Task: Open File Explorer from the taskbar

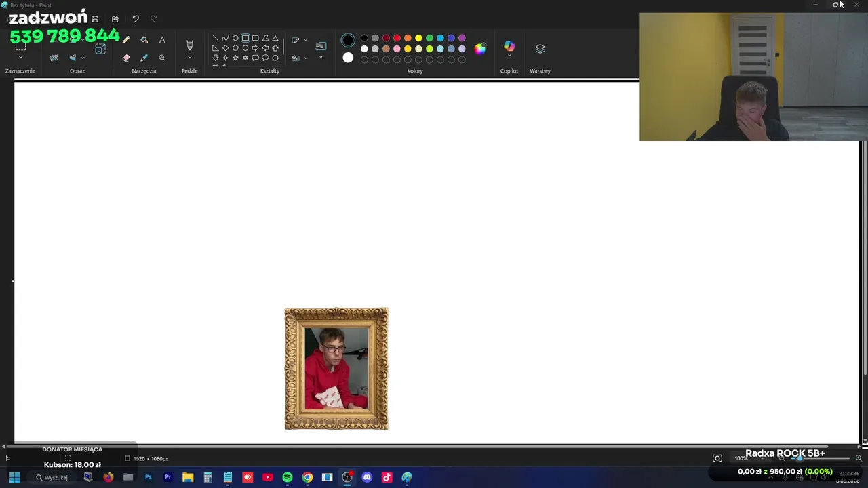Action: 188,477
